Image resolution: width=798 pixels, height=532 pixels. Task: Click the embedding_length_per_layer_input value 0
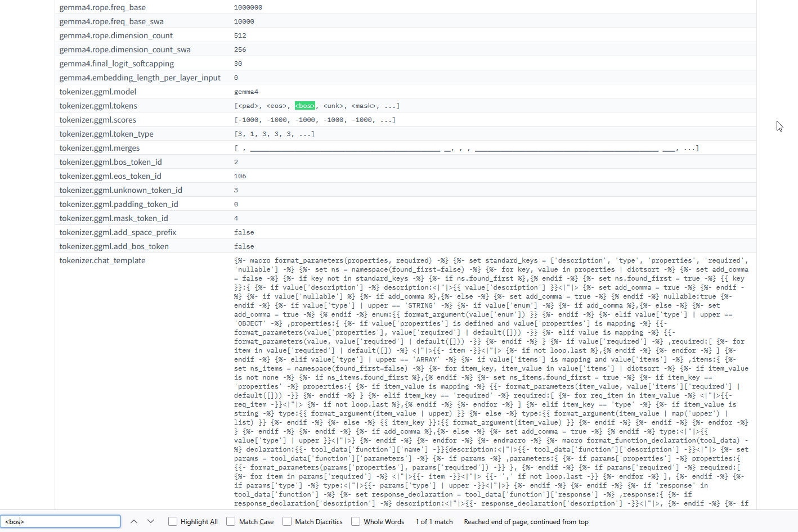tap(236, 78)
